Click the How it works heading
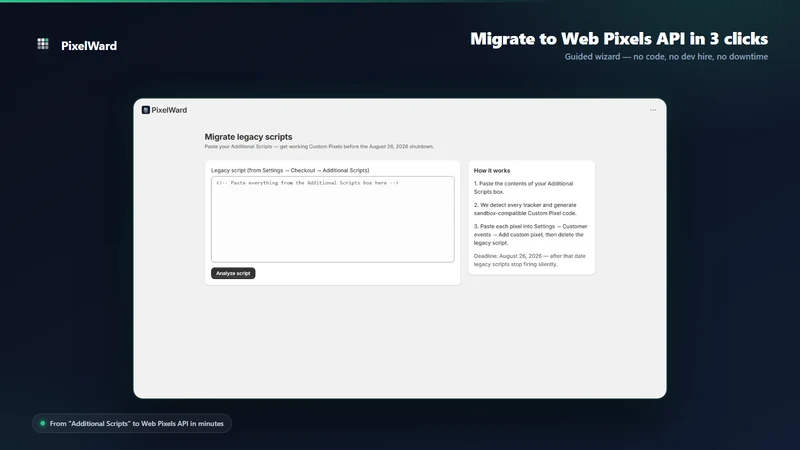Screen dimensions: 800x450 pyautogui.click(x=492, y=171)
